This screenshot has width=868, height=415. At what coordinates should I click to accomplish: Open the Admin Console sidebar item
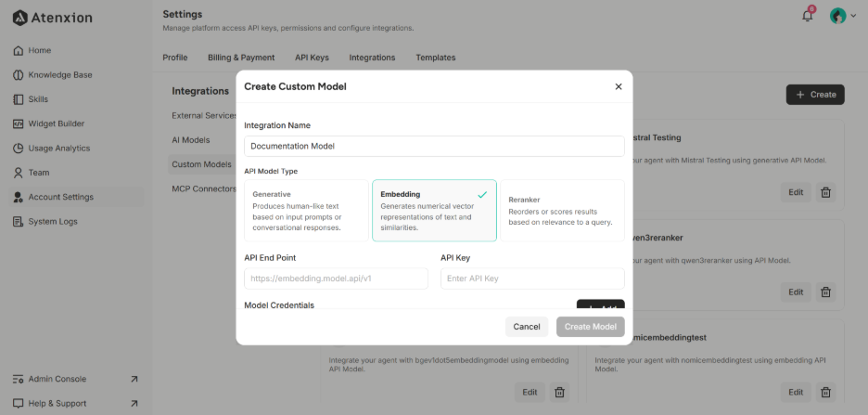tap(50, 379)
